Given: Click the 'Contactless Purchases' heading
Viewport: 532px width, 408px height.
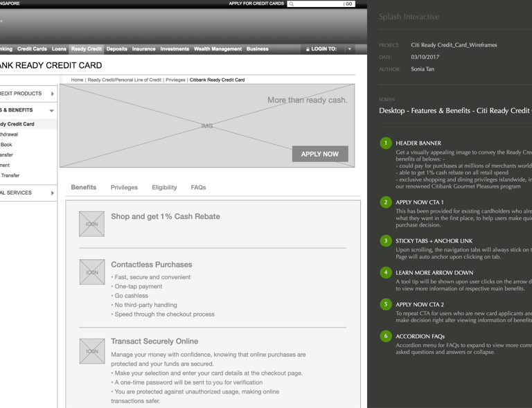Looking at the screenshot, I should pos(151,265).
